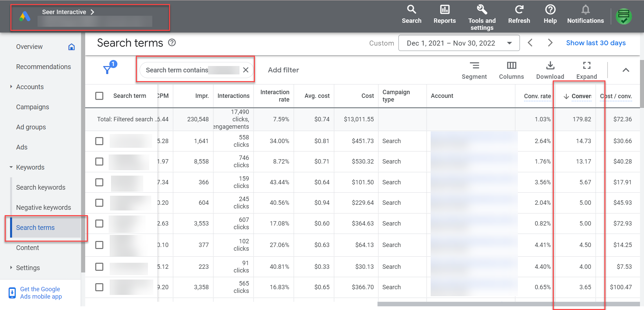Click the filter funnel icon

pos(107,69)
